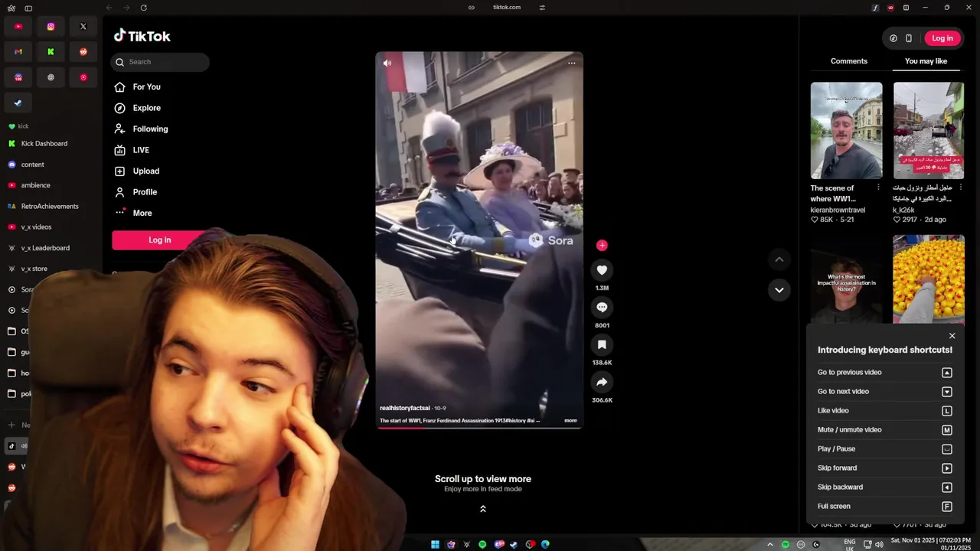Image resolution: width=980 pixels, height=551 pixels.
Task: Go to previous video with the up chevron
Action: coord(779,259)
